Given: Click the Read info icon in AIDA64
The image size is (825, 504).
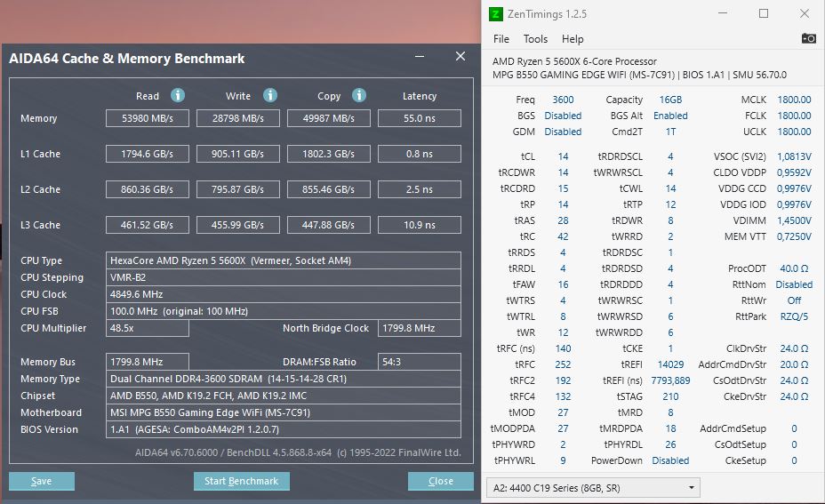Looking at the screenshot, I should point(178,95).
